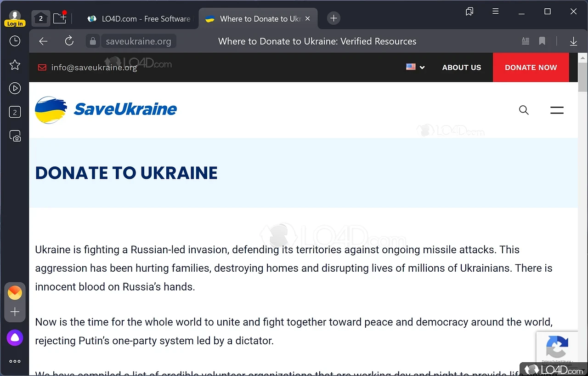Select ABOUT US in the site header
The image size is (588, 376).
coord(461,67)
